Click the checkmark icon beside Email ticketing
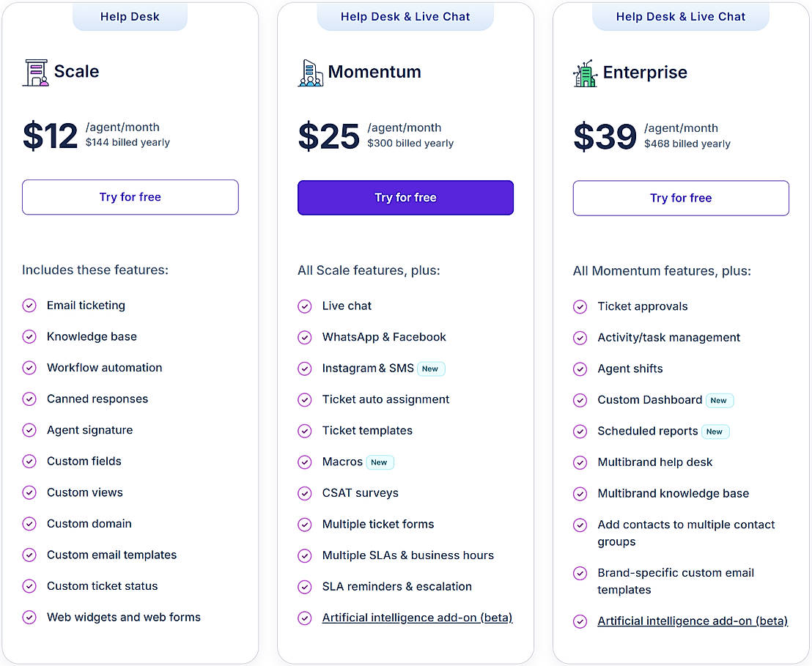812x666 pixels. click(29, 306)
